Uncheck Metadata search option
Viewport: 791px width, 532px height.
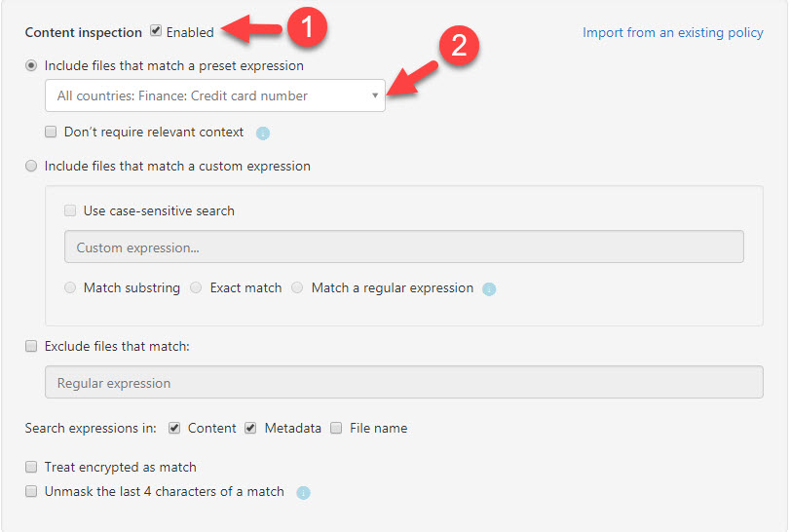250,428
